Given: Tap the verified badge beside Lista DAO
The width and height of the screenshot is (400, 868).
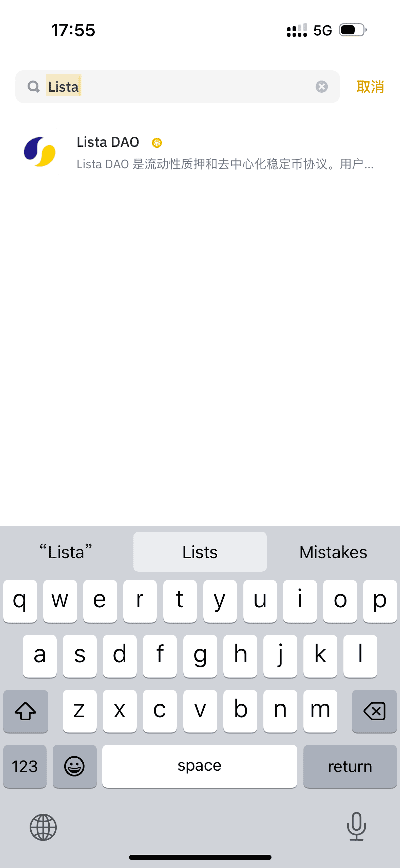Looking at the screenshot, I should coord(157,143).
